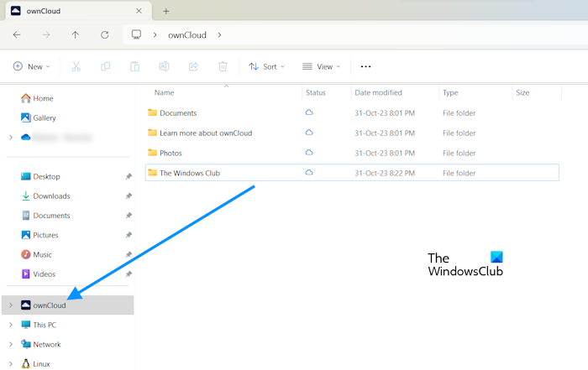Click the pin icon next to Downloads
The height and width of the screenshot is (370, 588).
(129, 195)
